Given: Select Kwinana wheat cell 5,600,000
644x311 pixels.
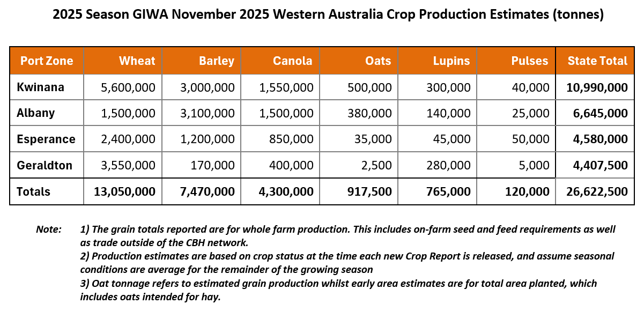Looking at the screenshot, I should click(x=128, y=87).
